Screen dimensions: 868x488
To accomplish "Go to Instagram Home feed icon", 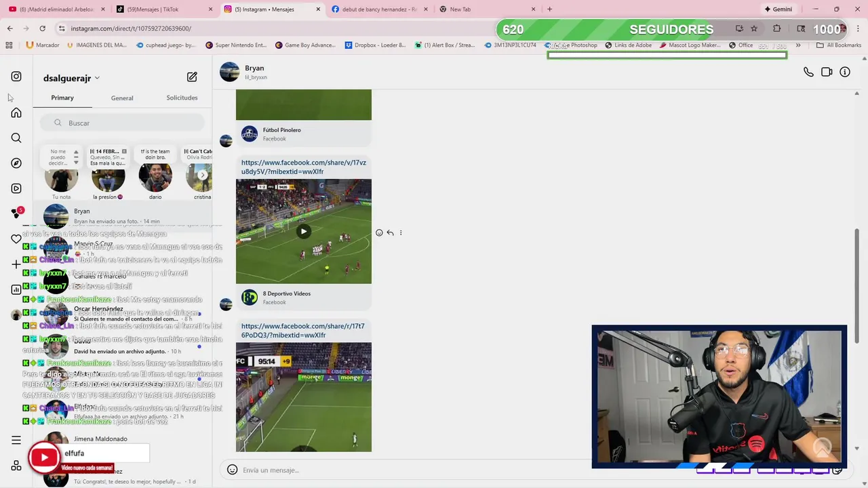I will click(16, 113).
